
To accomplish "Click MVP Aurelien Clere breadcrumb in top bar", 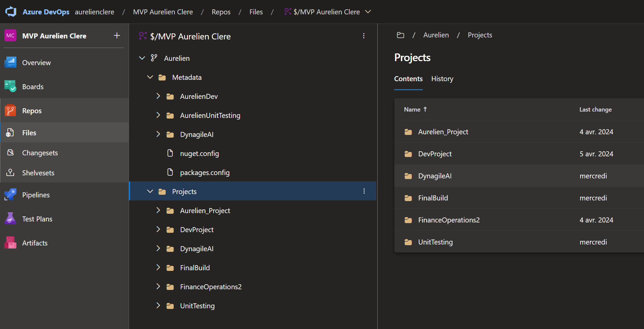I will coord(163,12).
